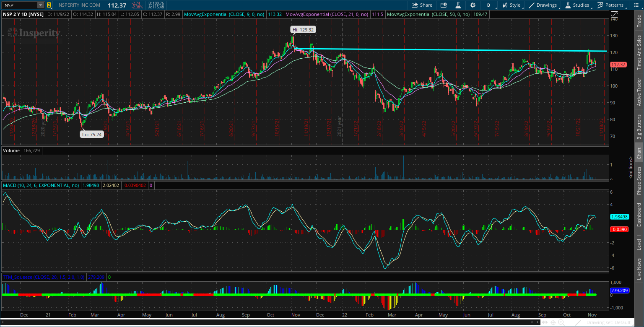Select the Chart sidebar tab
Viewport: 644px width, 327px height.
[639, 153]
